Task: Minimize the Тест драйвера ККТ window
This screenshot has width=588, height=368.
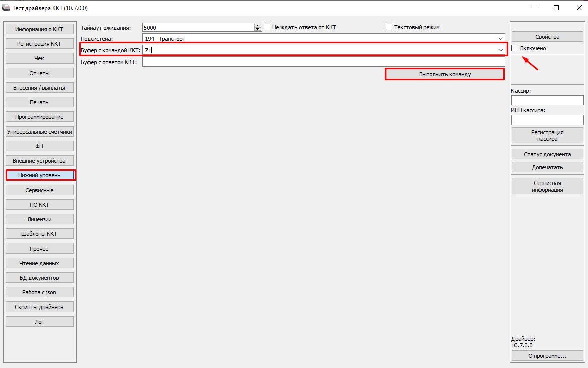Action: [x=534, y=8]
